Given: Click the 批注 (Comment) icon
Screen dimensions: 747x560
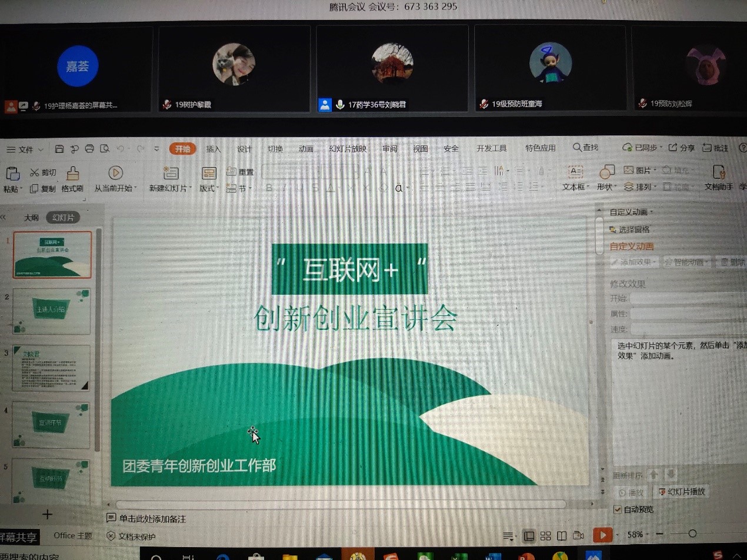Looking at the screenshot, I should click(715, 148).
